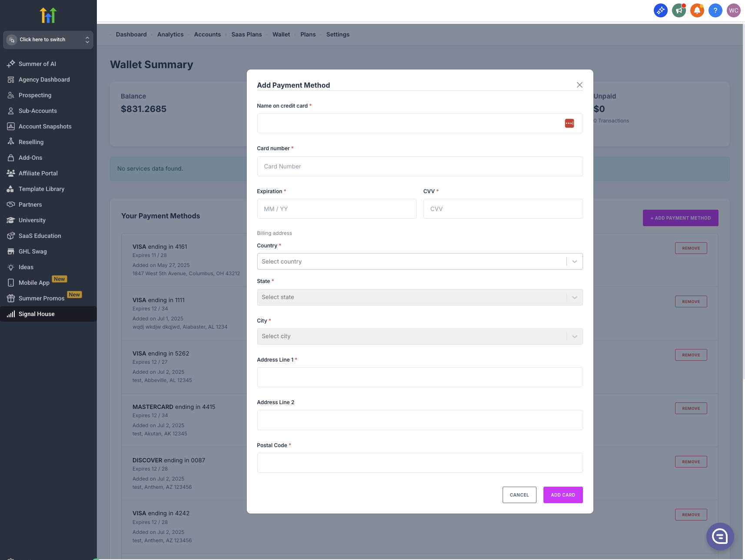Click the Address Line 2 field
This screenshot has height=560, width=745.
coord(420,420)
